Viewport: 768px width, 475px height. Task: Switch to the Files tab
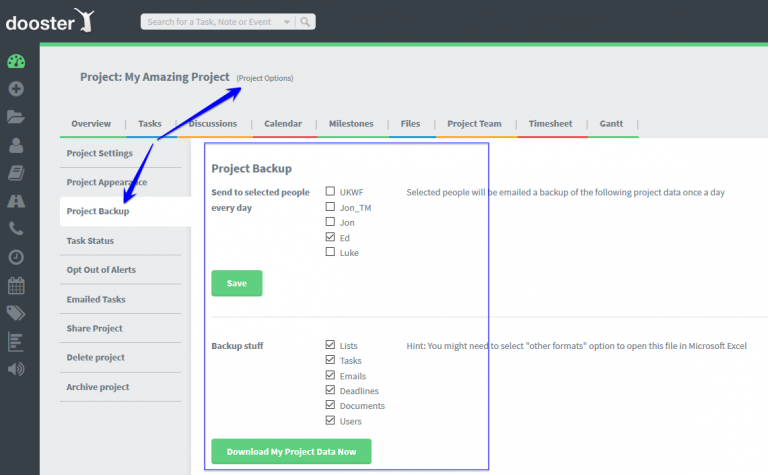tap(410, 123)
